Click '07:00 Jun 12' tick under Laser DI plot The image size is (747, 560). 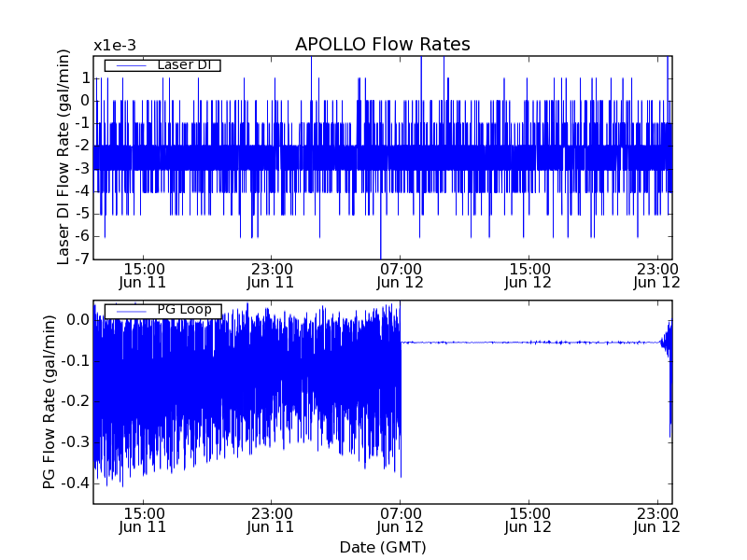[x=401, y=275]
